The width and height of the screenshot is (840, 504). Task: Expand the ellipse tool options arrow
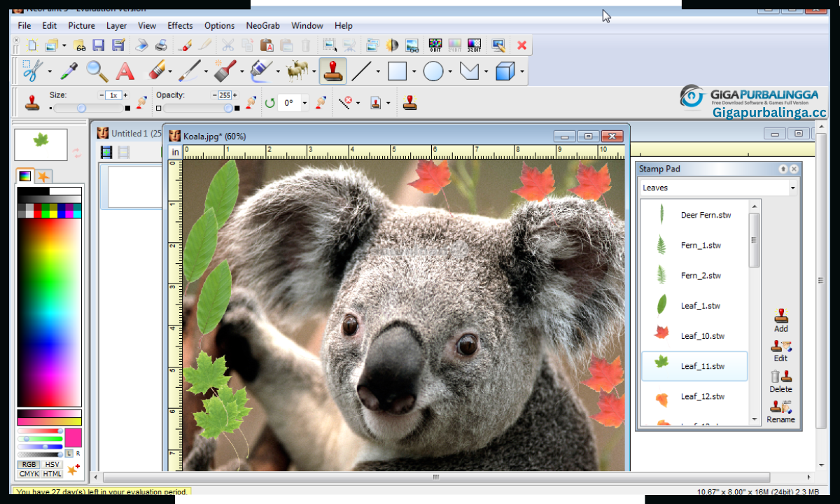(x=450, y=71)
